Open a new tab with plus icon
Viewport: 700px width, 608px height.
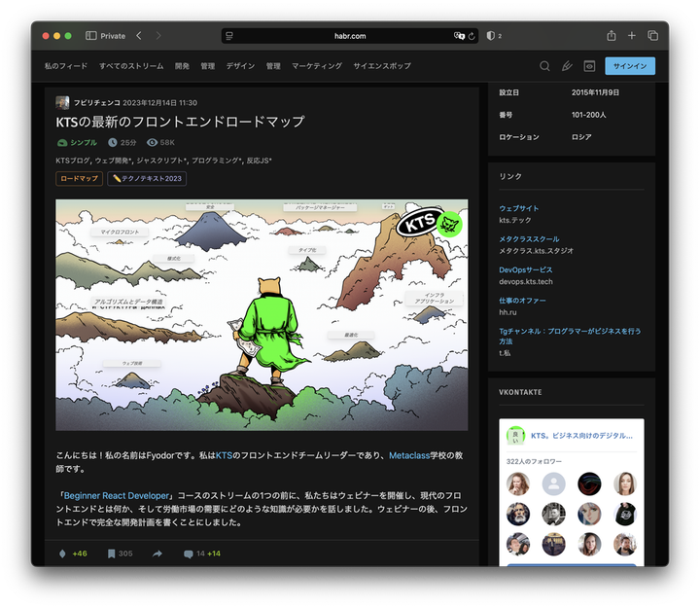632,36
